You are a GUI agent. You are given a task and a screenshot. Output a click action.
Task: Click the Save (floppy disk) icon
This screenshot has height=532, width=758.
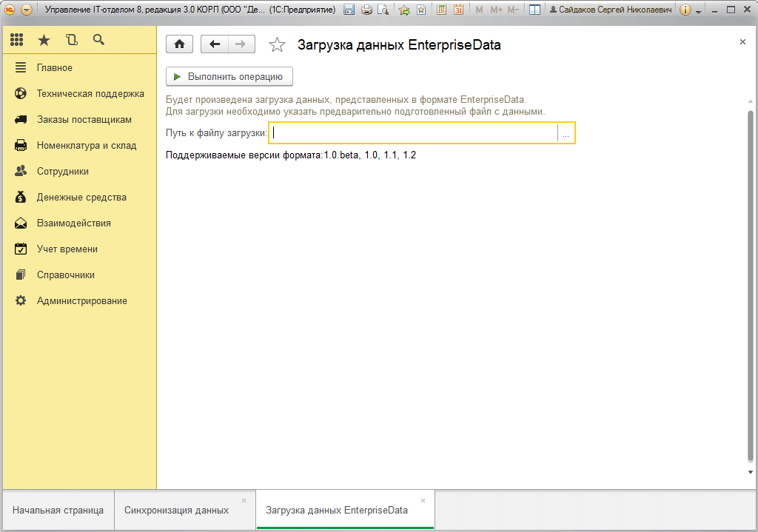point(349,10)
